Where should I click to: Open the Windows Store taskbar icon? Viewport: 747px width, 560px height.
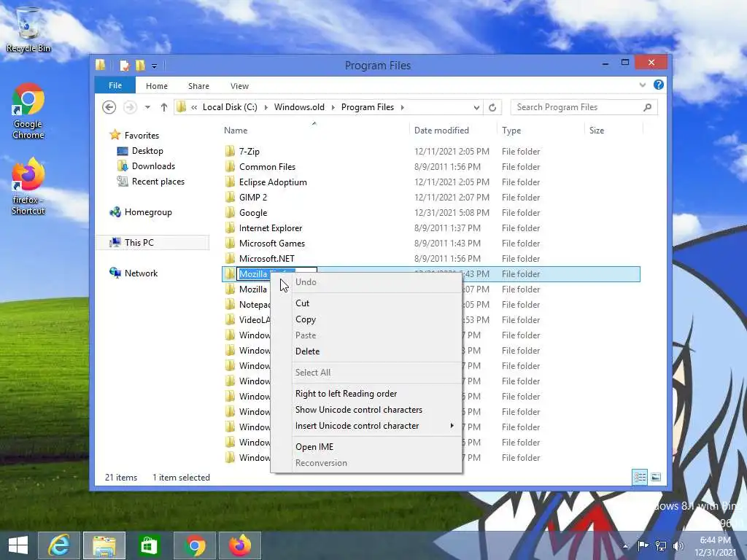149,545
